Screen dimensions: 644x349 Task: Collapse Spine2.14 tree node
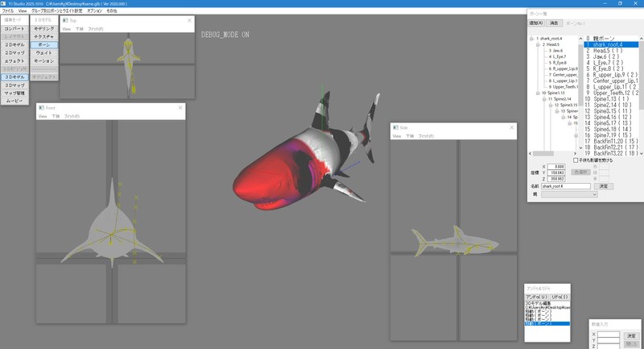[544, 99]
